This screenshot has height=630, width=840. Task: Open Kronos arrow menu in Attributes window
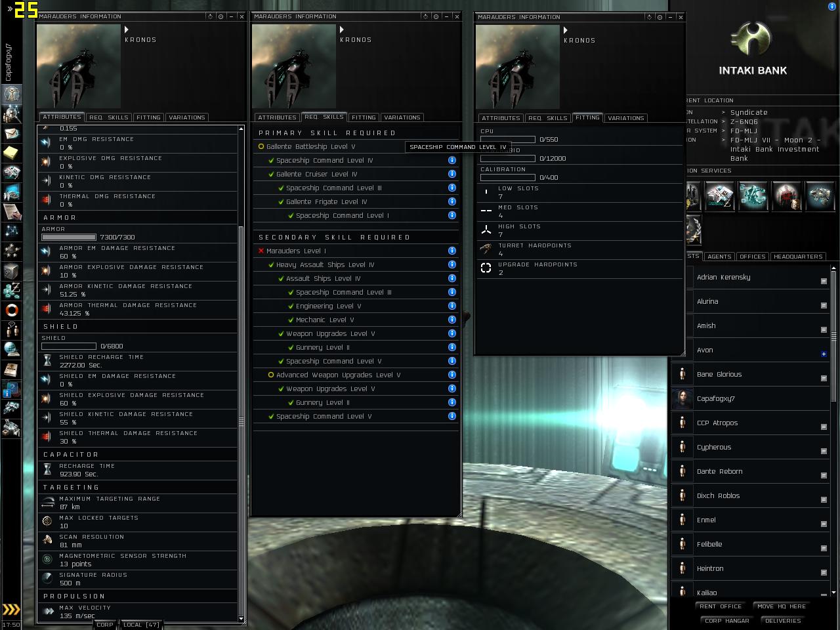coord(127,30)
